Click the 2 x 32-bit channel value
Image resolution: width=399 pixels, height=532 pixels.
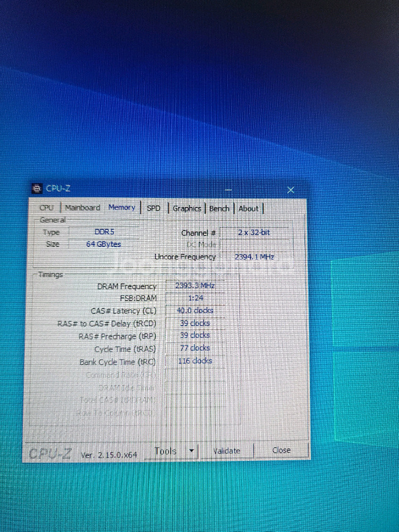pyautogui.click(x=254, y=232)
